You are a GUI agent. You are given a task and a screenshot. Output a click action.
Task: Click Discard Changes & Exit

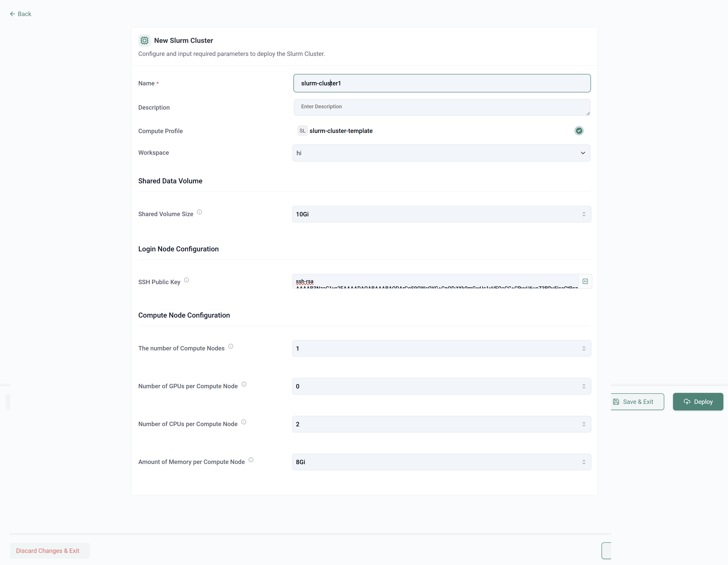click(x=48, y=551)
